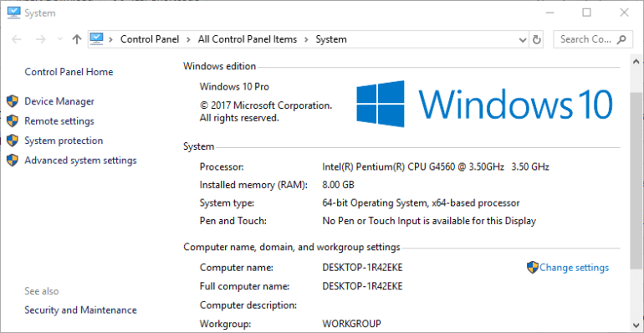Click the shield icon beside Change settings

pos(532,268)
